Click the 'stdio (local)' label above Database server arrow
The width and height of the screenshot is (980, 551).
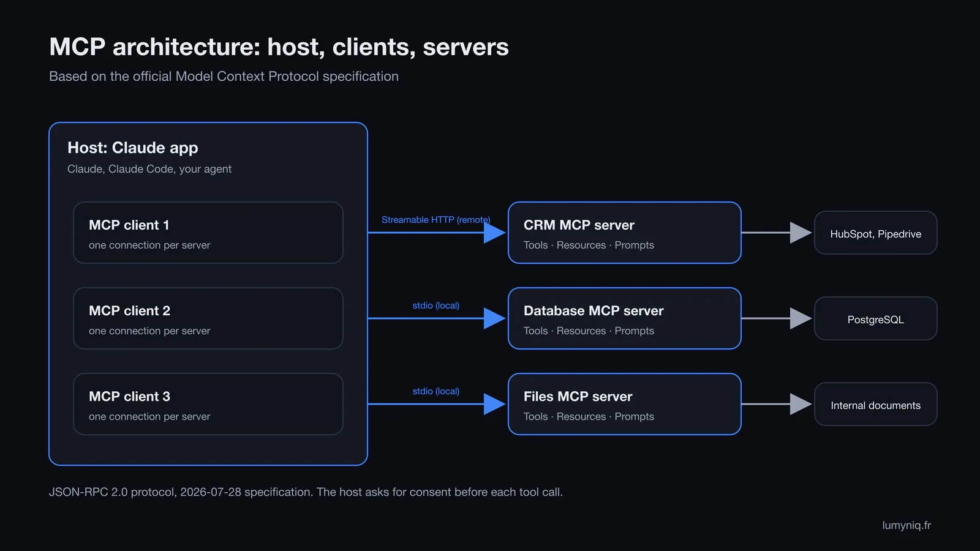click(436, 305)
